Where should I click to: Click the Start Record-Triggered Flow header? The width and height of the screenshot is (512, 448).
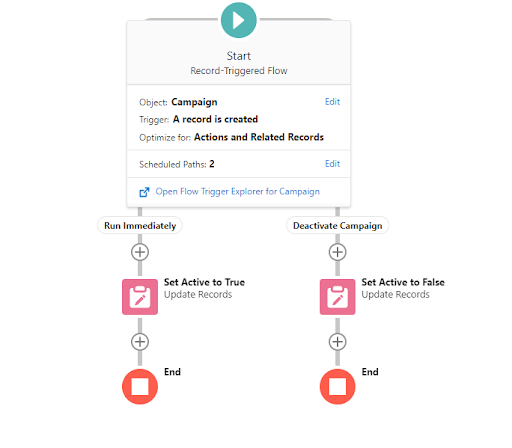239,63
